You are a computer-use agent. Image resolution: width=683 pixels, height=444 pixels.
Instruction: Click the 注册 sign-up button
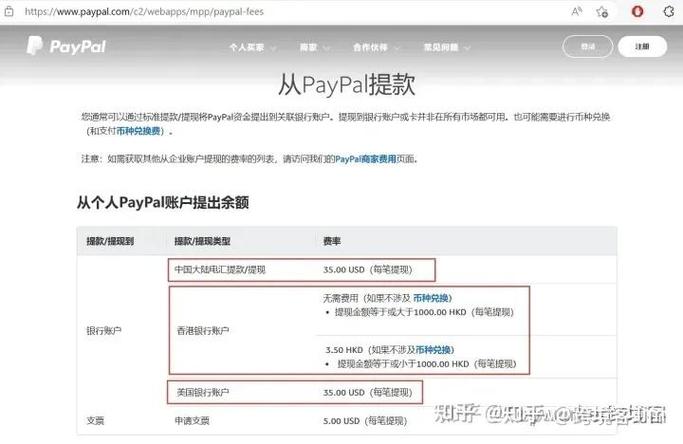coord(642,46)
